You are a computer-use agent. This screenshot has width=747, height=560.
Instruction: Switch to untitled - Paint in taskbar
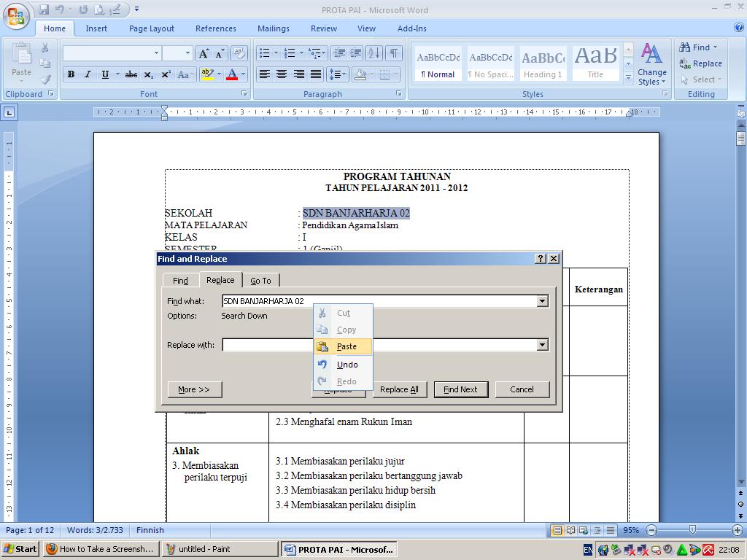pyautogui.click(x=220, y=549)
